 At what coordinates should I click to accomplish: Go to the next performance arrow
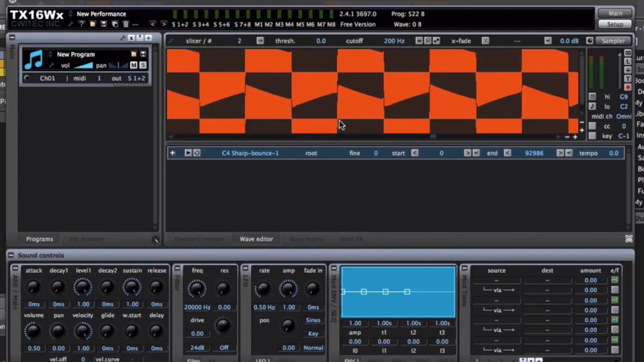164,24
